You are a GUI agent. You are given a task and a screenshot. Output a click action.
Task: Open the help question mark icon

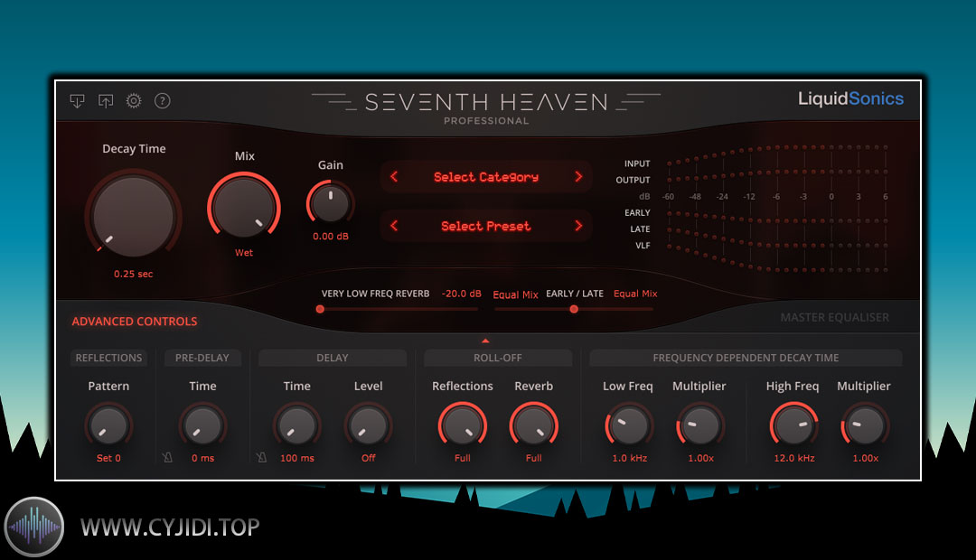pyautogui.click(x=163, y=101)
